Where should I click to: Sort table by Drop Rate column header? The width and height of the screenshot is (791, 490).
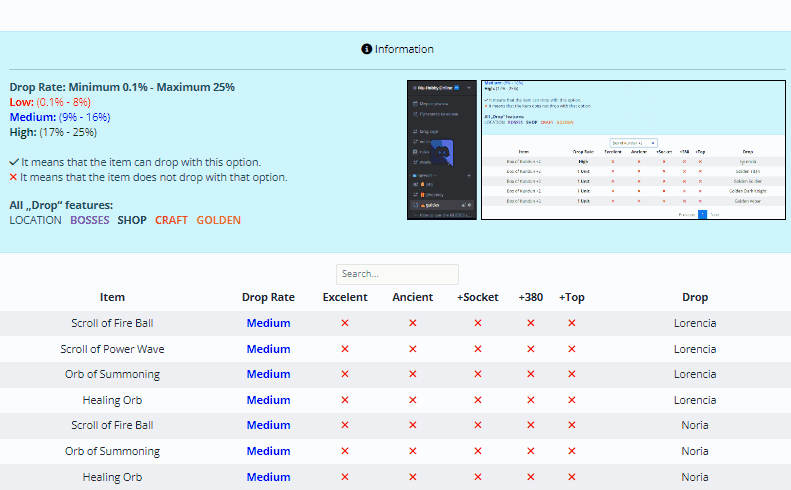pyautogui.click(x=268, y=297)
